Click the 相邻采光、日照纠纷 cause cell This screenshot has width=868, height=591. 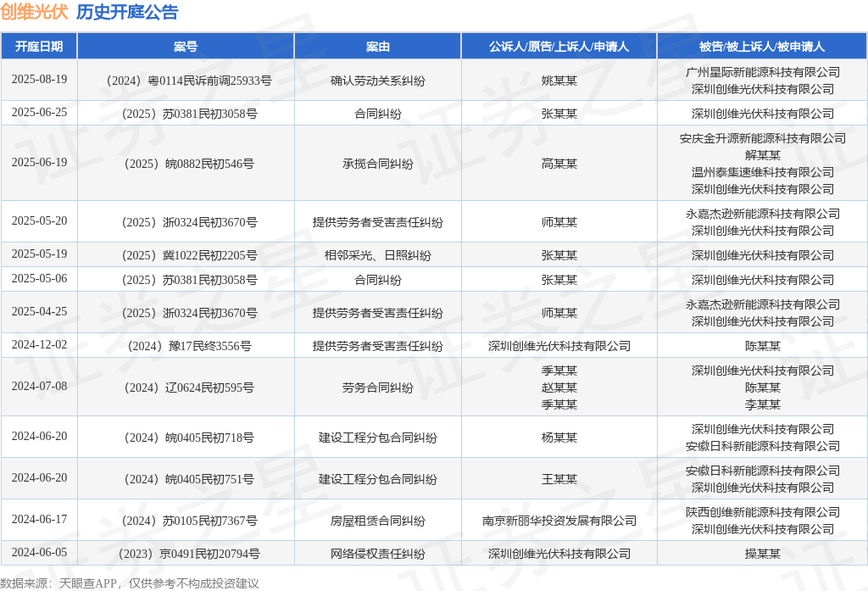coord(377,255)
